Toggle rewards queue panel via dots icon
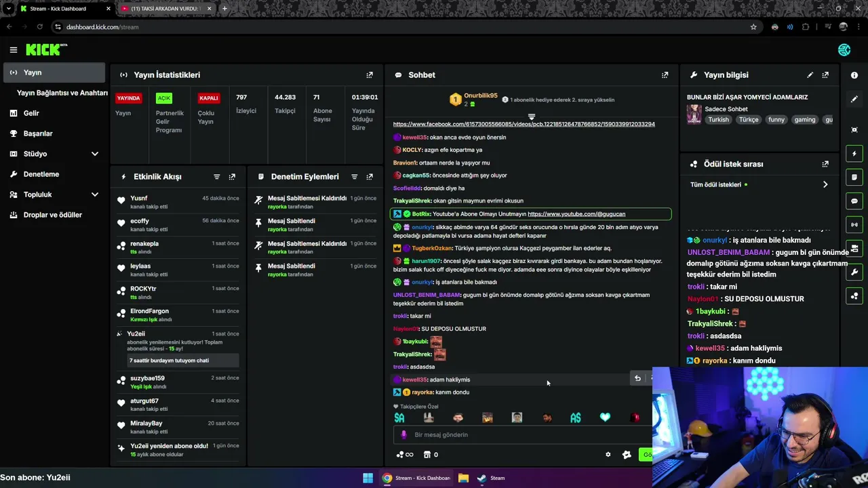The image size is (868, 488). click(854, 296)
